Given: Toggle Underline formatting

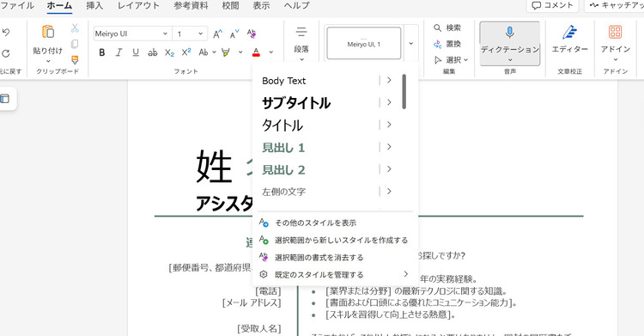Looking at the screenshot, I should tap(136, 52).
